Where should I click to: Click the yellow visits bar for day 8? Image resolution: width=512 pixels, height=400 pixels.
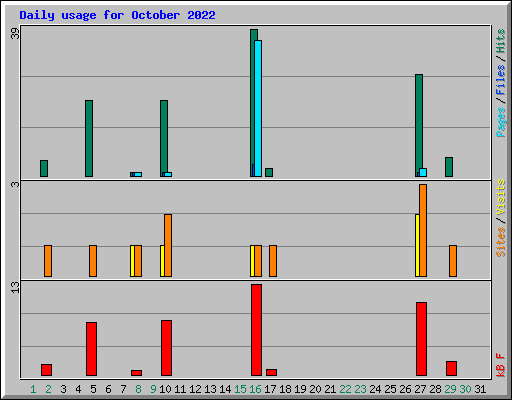(132, 261)
